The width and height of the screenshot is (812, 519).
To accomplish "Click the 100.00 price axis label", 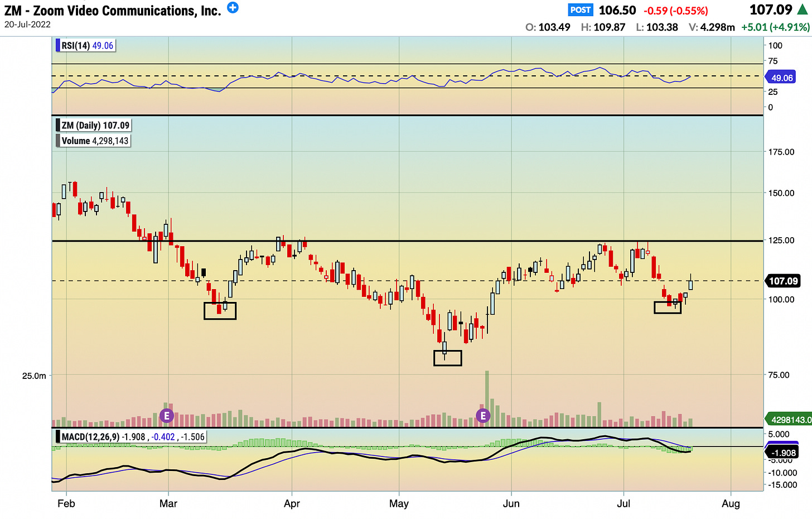I will pyautogui.click(x=781, y=299).
